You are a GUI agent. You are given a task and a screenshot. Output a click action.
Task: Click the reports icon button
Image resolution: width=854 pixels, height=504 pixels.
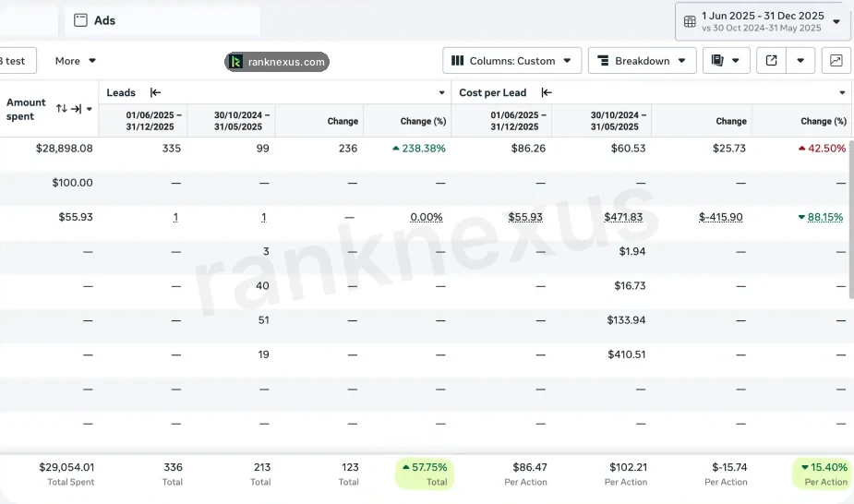click(x=726, y=60)
